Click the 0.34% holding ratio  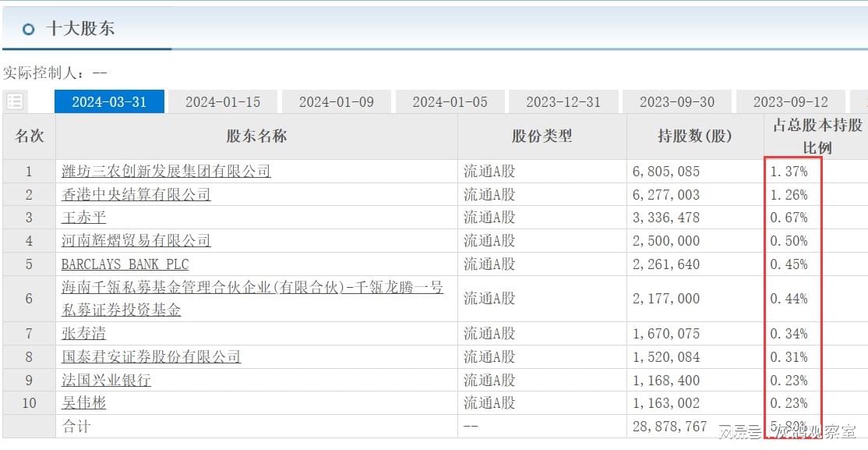coord(789,334)
